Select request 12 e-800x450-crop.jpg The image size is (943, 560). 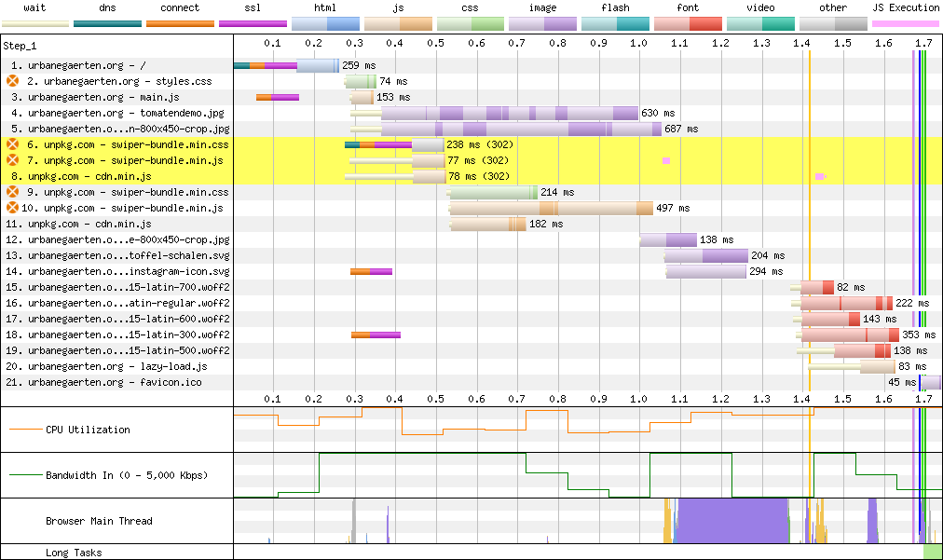point(117,239)
